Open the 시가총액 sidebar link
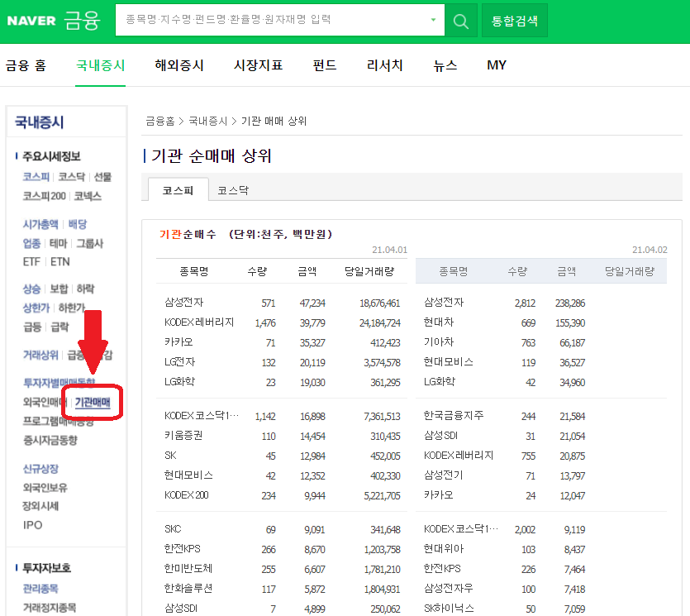Viewport: 690px width, 616px height. [40, 225]
